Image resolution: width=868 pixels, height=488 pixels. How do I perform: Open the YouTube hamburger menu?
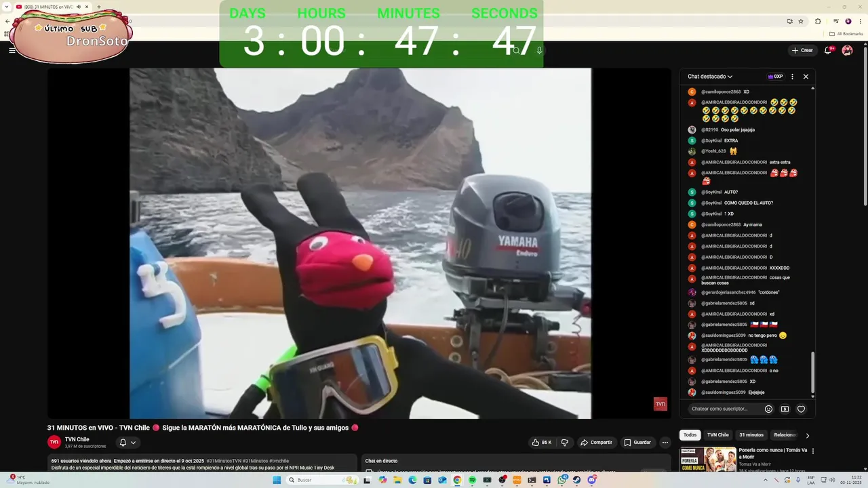(12, 50)
